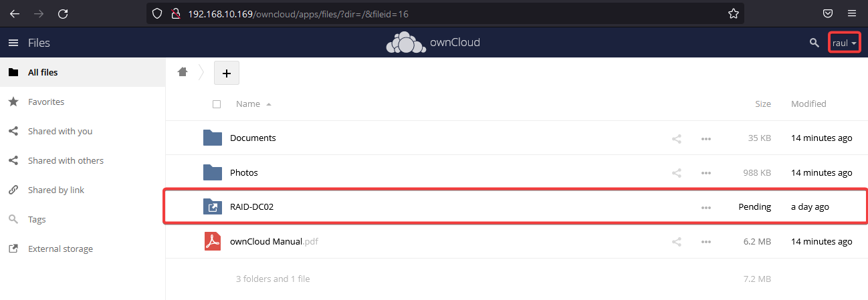
Task: Share the ownCloud Manual PDF
Action: (677, 242)
